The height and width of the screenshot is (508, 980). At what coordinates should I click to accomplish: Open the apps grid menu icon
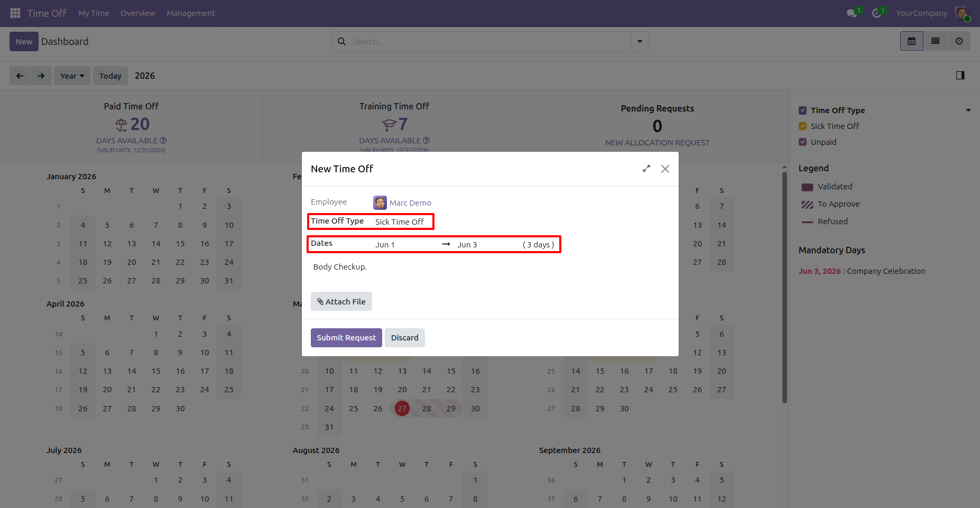15,13
